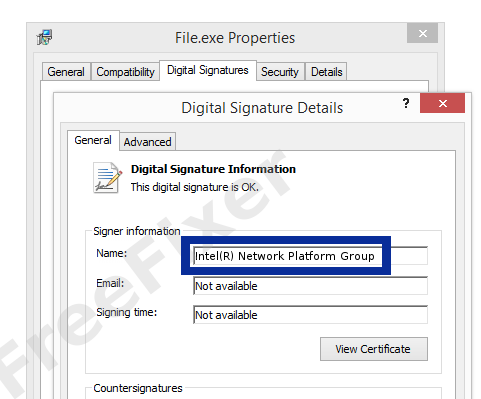Open the help question mark button
Viewport: 481px width, 399px height.
click(x=406, y=103)
